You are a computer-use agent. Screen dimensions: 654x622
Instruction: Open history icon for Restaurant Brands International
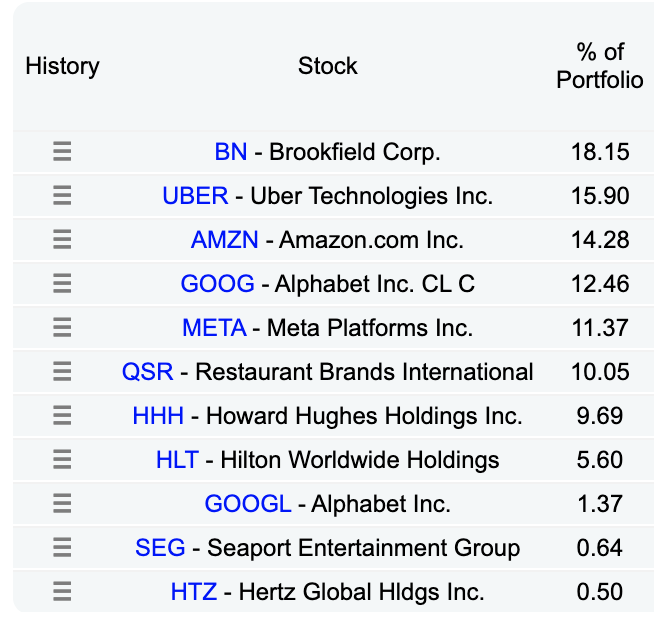click(x=62, y=372)
